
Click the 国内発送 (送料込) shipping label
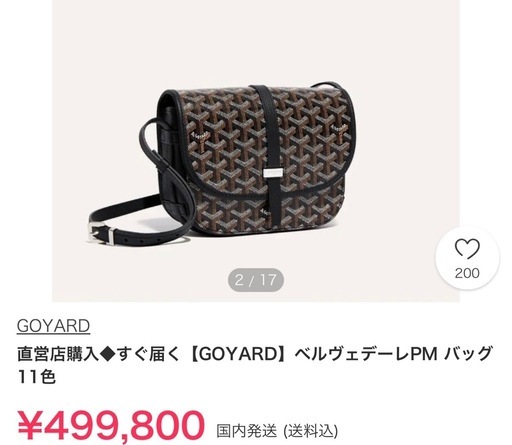[277, 431]
